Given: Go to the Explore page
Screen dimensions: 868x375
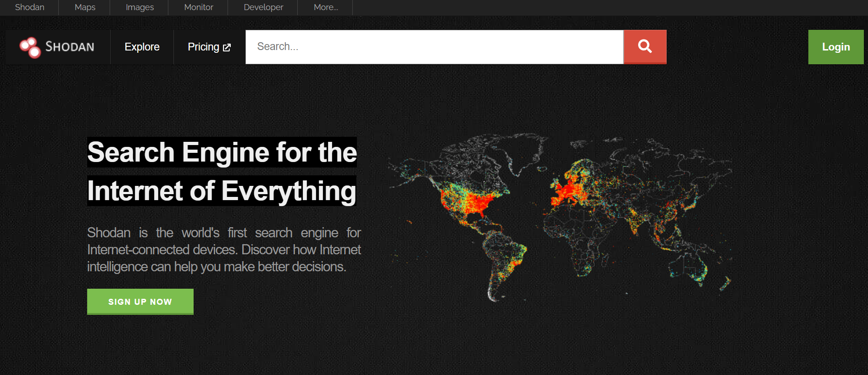Looking at the screenshot, I should tap(142, 47).
